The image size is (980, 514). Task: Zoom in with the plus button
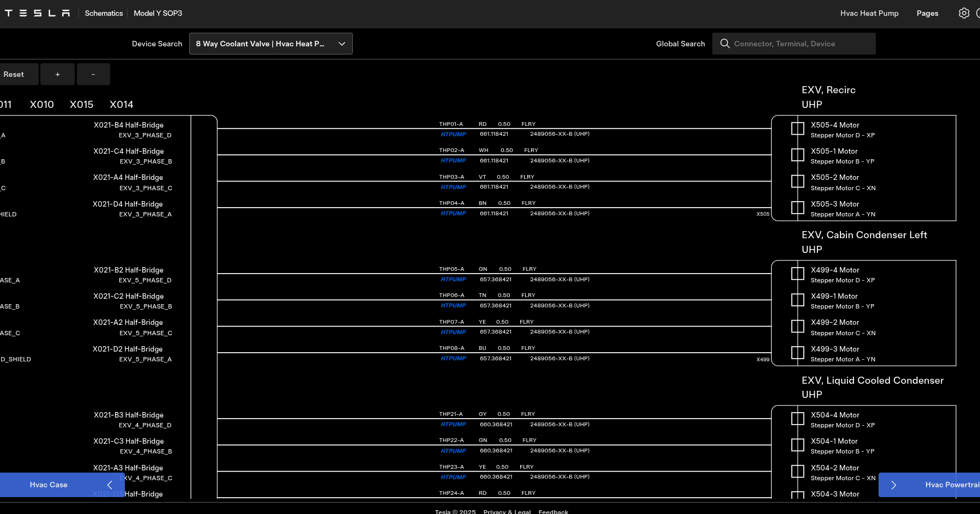[57, 74]
